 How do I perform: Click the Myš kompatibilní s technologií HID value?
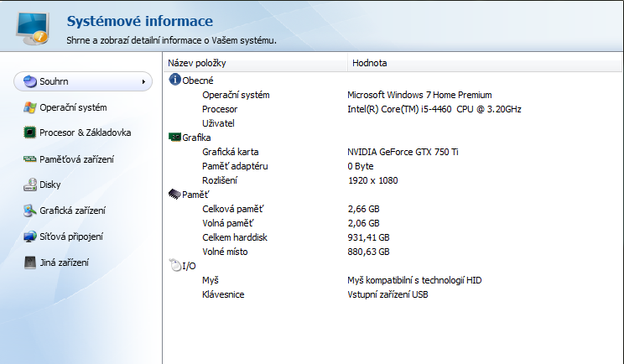(414, 280)
